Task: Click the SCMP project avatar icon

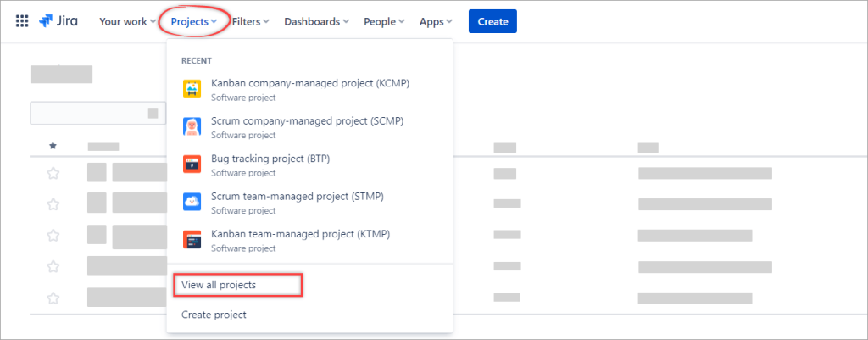Action: pyautogui.click(x=192, y=127)
